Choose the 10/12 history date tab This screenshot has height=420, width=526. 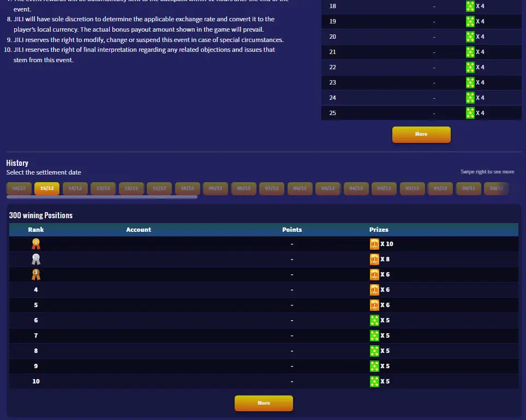click(x=187, y=188)
